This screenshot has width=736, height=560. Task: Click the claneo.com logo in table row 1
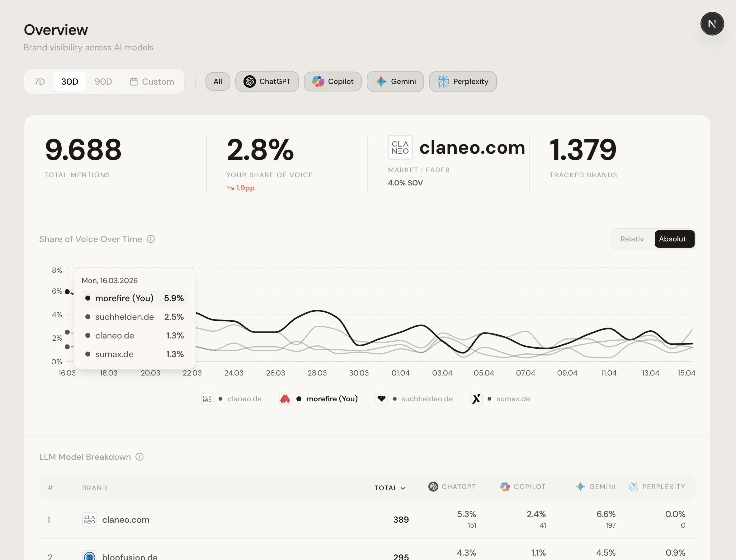(x=90, y=520)
